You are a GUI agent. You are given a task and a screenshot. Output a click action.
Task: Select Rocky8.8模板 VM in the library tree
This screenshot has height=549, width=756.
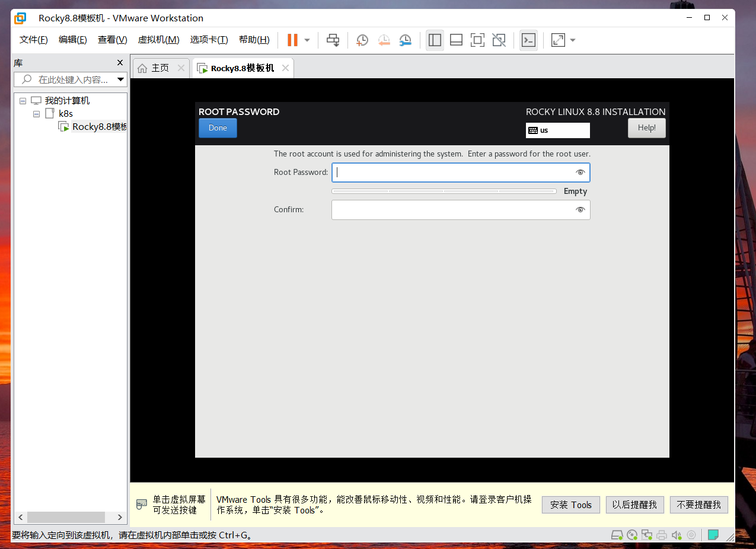coord(100,127)
